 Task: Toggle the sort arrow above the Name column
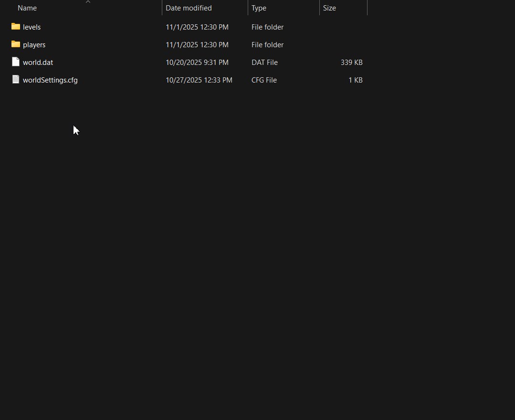88,2
